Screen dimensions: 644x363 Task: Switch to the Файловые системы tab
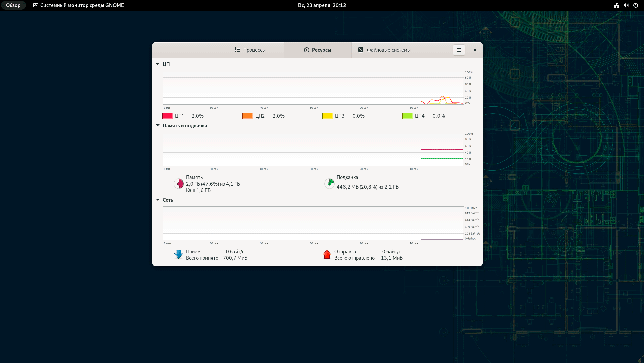[x=384, y=50]
